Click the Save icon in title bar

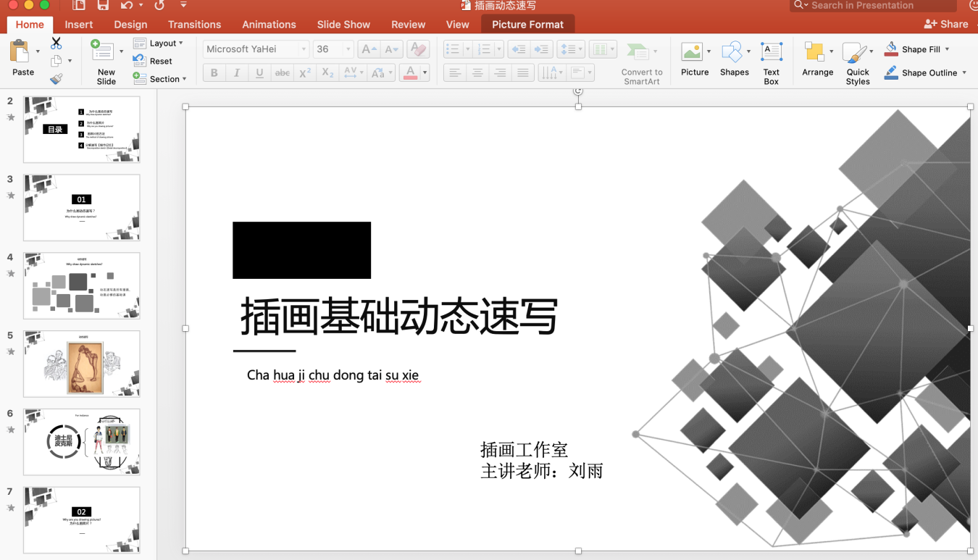click(x=103, y=6)
